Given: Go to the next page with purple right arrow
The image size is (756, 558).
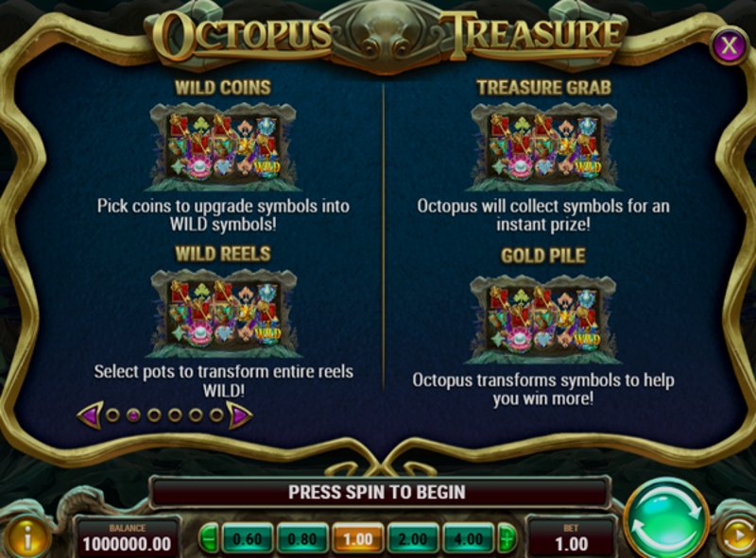Looking at the screenshot, I should tap(239, 414).
